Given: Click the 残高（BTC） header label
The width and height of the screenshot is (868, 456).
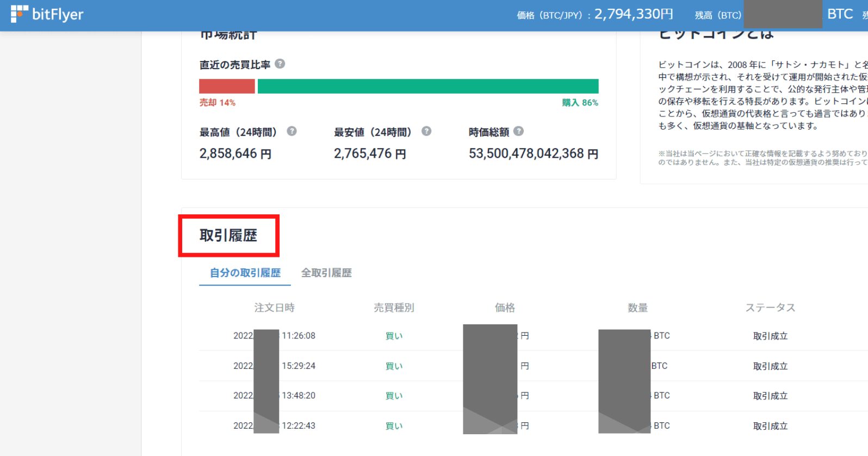Looking at the screenshot, I should (718, 15).
